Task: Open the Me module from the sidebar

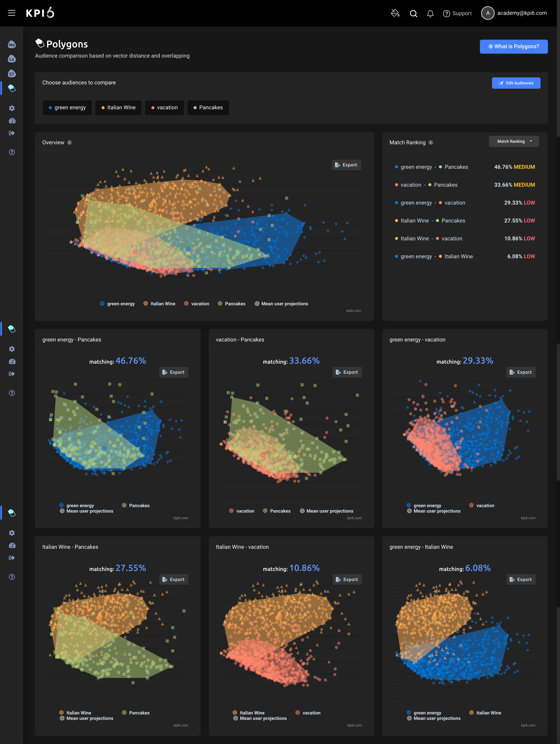Action: pyautogui.click(x=12, y=44)
